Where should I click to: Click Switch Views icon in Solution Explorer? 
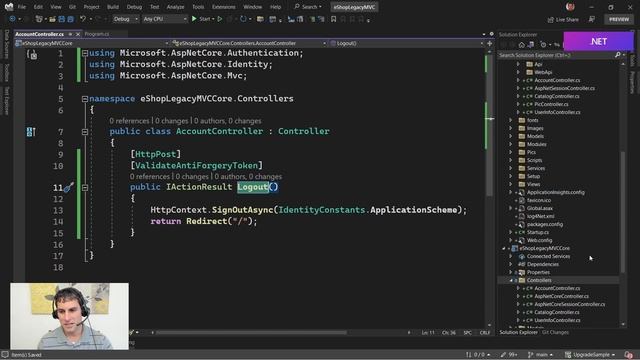point(531,44)
